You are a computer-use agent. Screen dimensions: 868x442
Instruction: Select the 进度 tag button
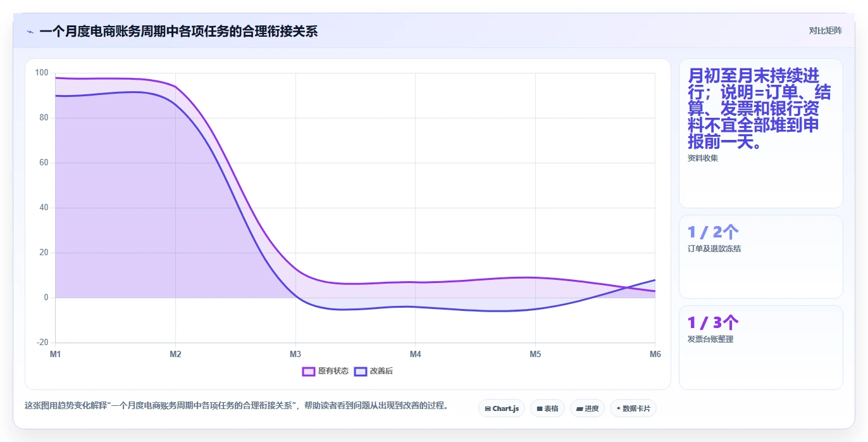coord(587,408)
